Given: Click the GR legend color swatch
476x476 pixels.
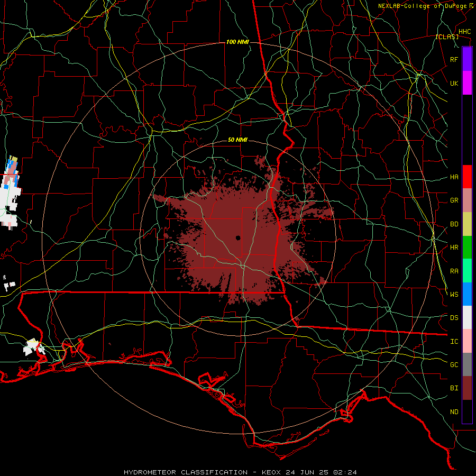Looking at the screenshot, I should [x=467, y=200].
